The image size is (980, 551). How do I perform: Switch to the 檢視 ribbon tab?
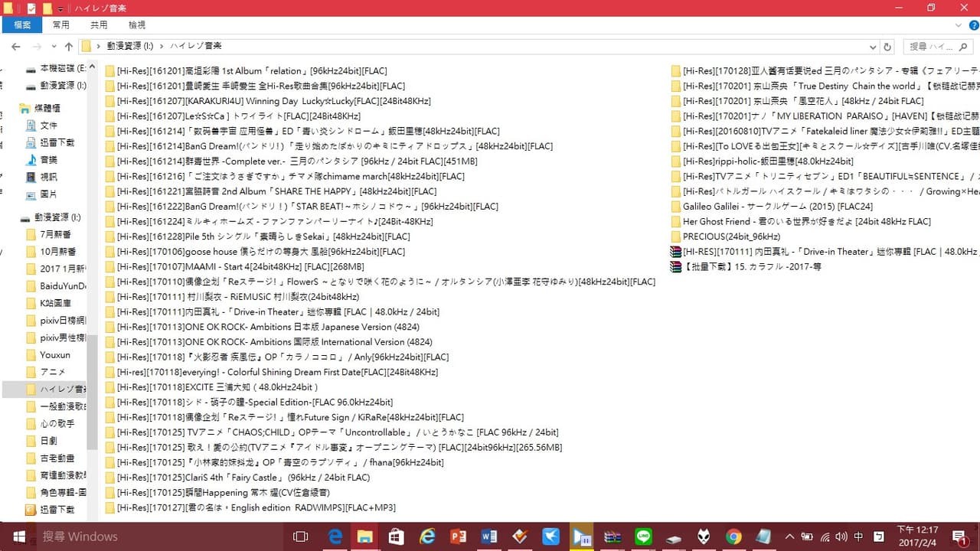(x=137, y=25)
